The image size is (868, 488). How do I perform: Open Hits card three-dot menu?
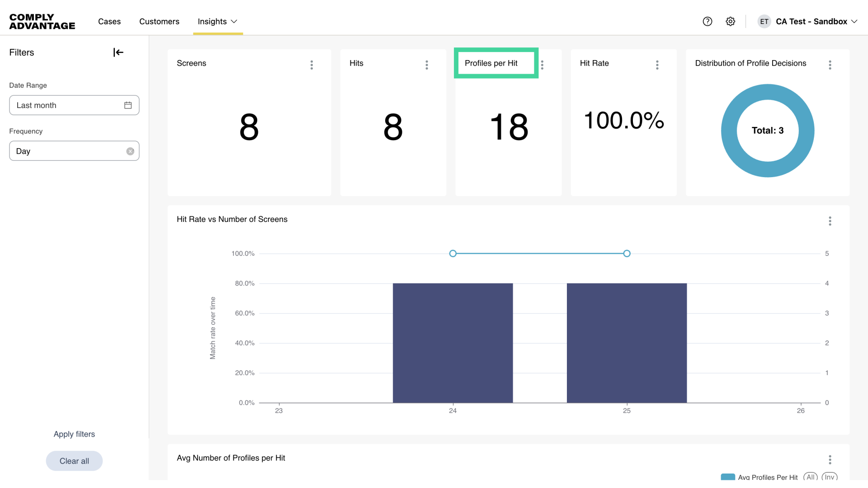tap(427, 65)
